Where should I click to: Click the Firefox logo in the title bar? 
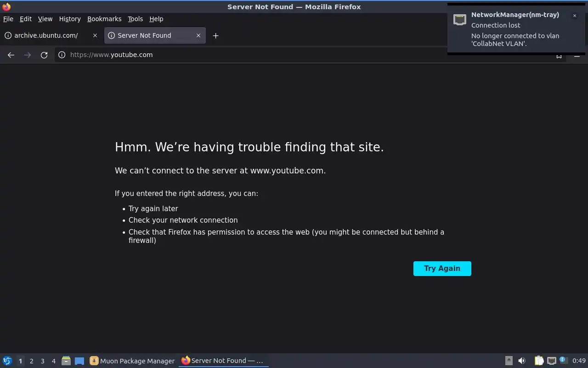click(x=6, y=6)
